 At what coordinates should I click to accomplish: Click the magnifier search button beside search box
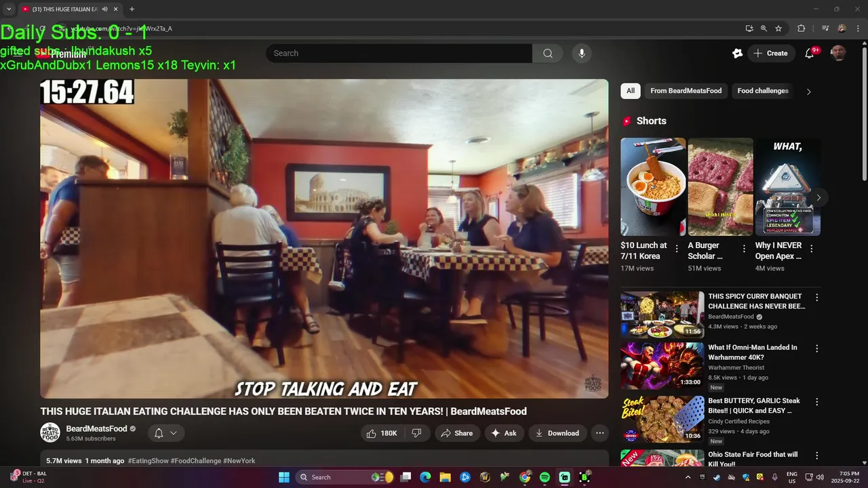coord(547,54)
